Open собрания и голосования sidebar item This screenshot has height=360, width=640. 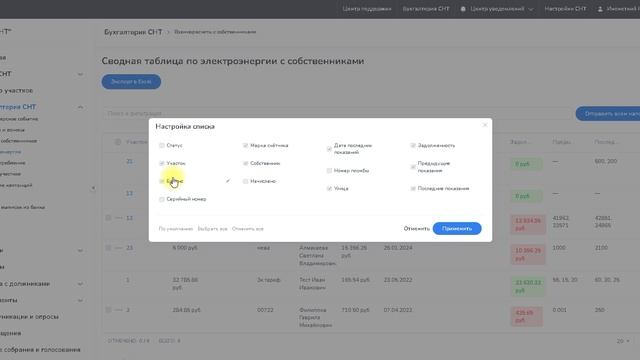pos(40,350)
